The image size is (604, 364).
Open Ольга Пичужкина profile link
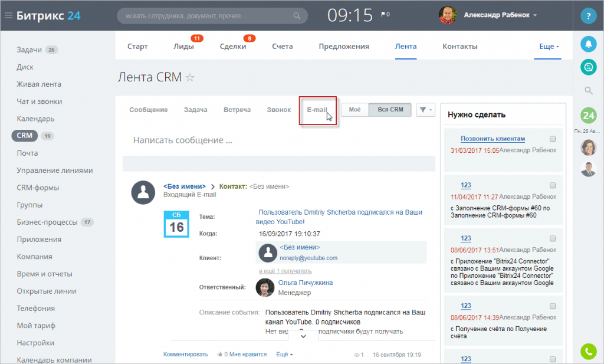(x=306, y=283)
